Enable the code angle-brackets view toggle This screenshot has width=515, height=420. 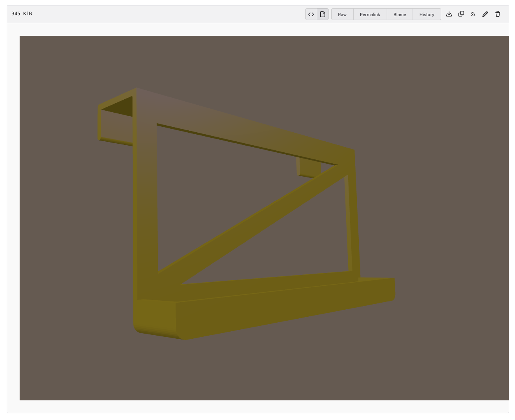coord(311,14)
